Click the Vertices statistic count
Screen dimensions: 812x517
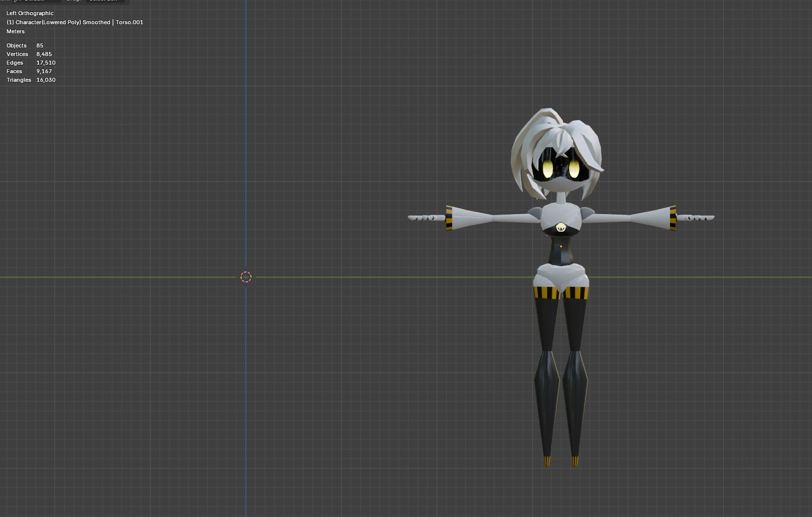[x=44, y=54]
